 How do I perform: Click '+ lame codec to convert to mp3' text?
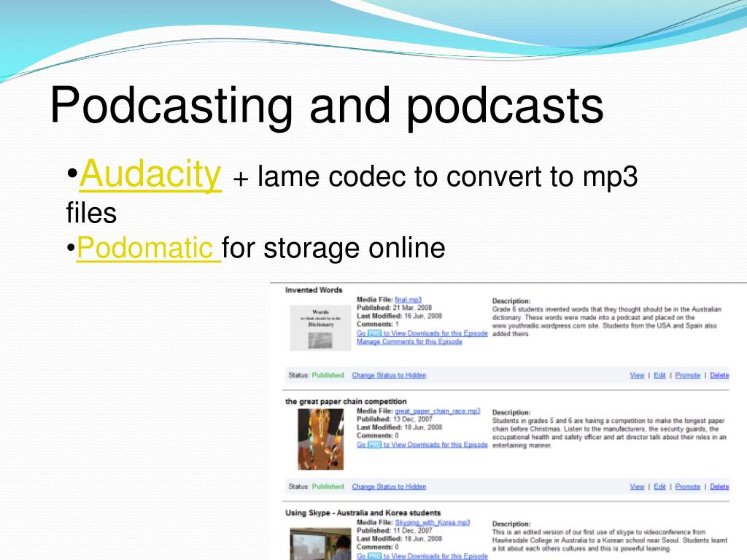pos(435,177)
